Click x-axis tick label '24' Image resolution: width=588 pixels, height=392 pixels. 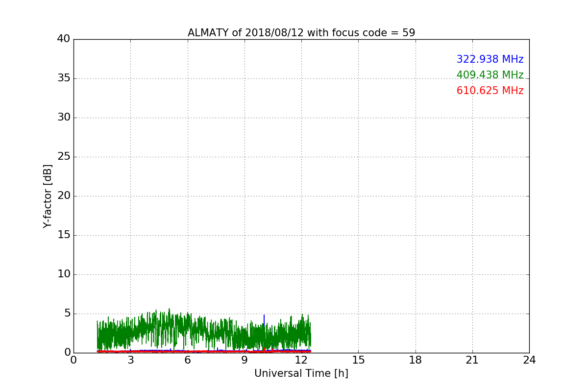529,360
